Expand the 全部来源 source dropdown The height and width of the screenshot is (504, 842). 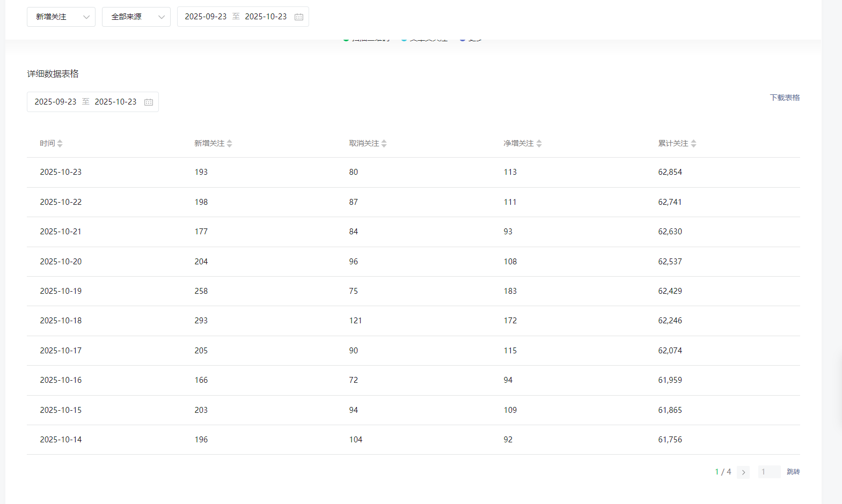pos(136,17)
